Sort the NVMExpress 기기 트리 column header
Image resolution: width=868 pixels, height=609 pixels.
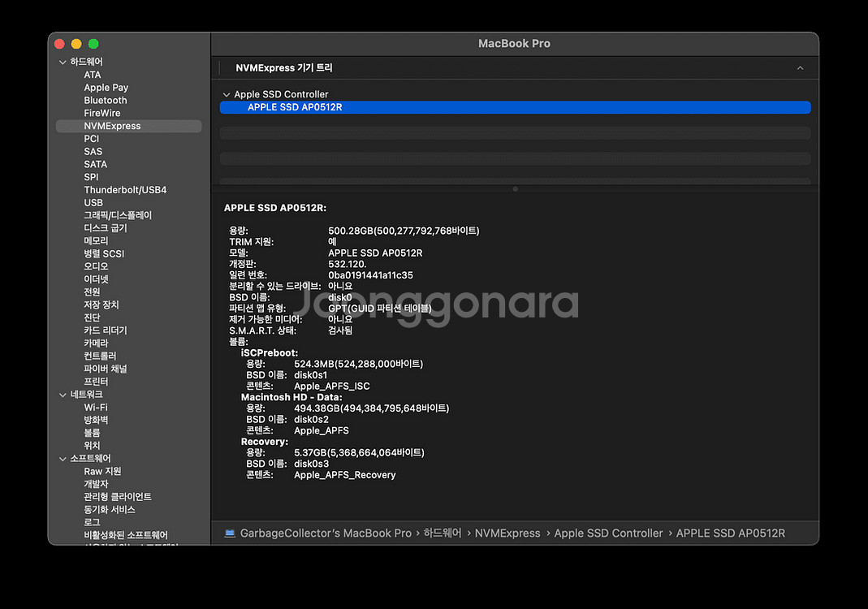(800, 68)
